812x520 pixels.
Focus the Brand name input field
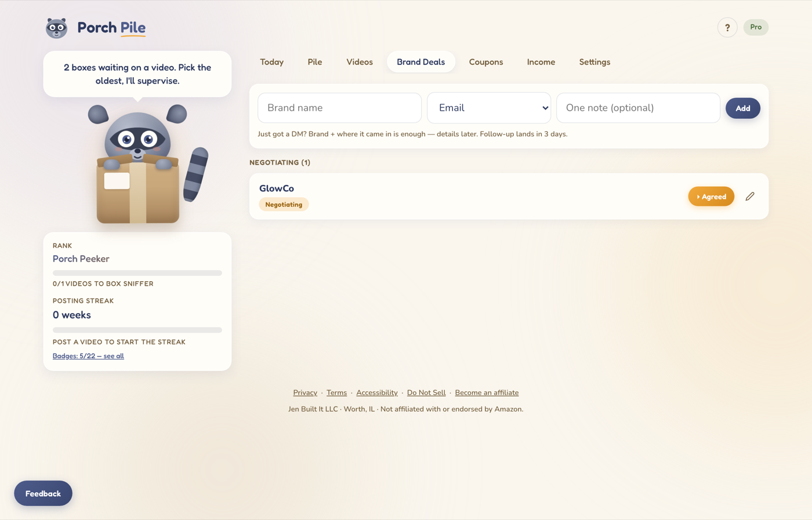click(340, 108)
